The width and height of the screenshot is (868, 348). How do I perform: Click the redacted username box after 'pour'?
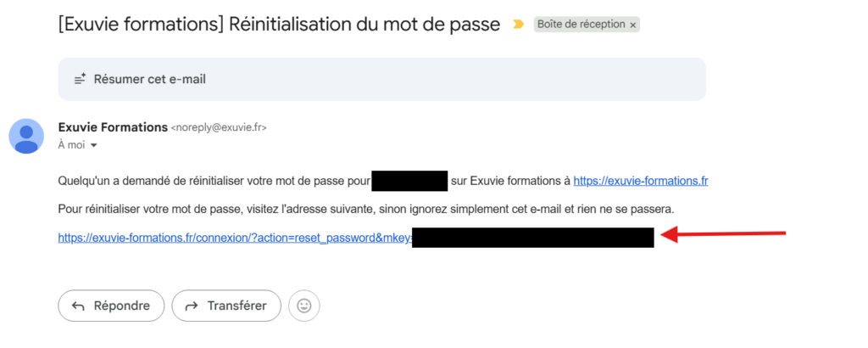[409, 181]
